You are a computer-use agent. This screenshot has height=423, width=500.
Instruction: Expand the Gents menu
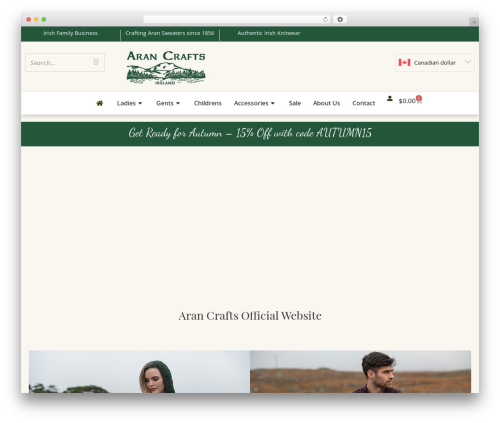click(168, 103)
